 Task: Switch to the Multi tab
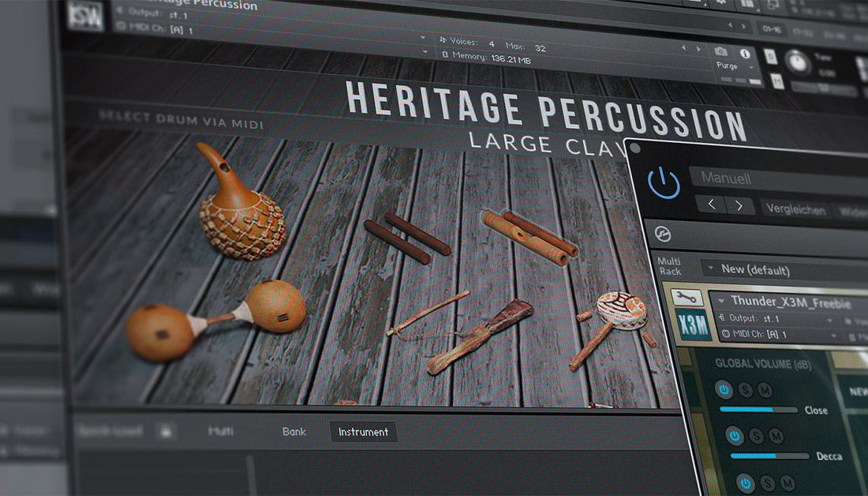[220, 430]
